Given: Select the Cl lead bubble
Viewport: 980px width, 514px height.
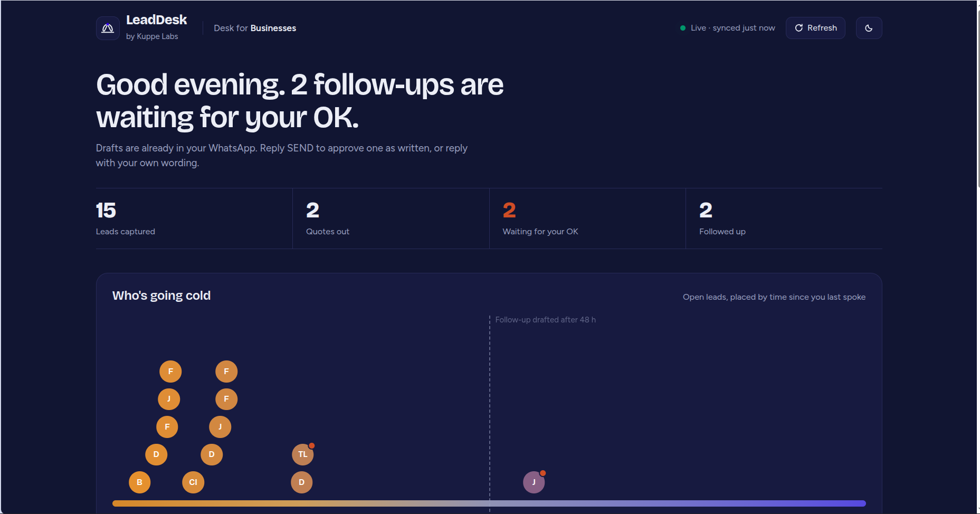Looking at the screenshot, I should [193, 482].
